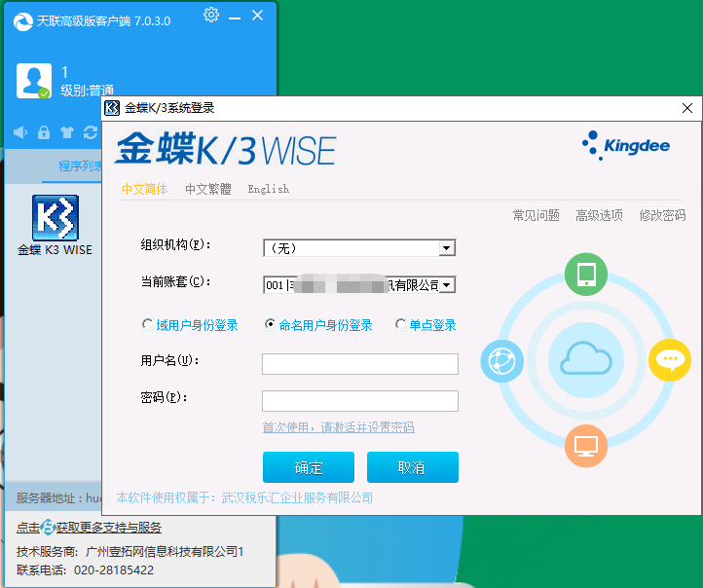Screen dimensions: 703x588
Task: Open settings gear in 天联 client
Action: point(211,15)
